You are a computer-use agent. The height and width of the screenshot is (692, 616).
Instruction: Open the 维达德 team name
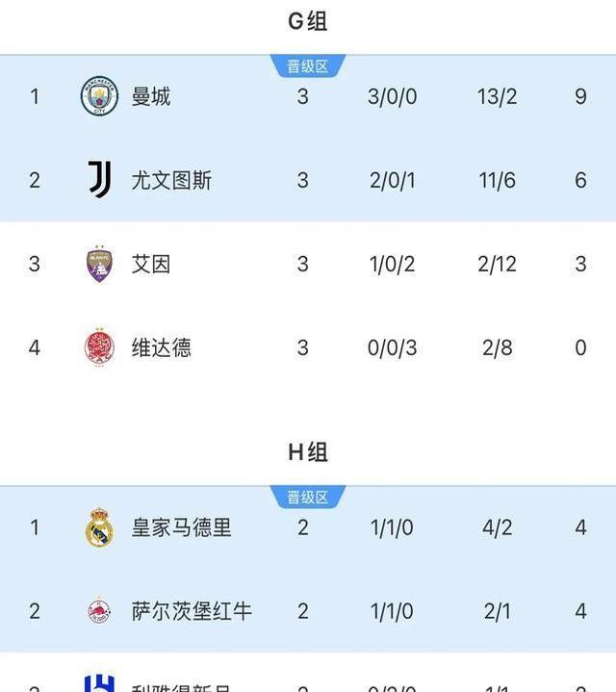click(x=162, y=347)
